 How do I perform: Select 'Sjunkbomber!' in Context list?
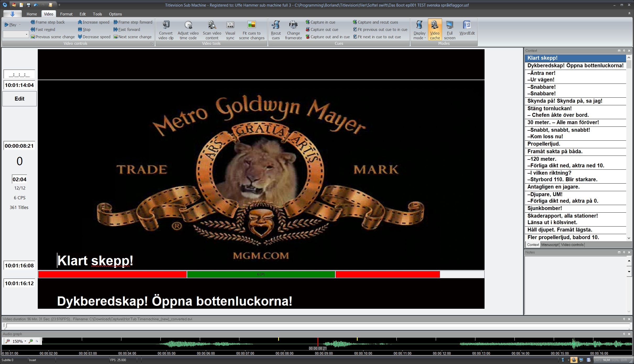click(575, 208)
